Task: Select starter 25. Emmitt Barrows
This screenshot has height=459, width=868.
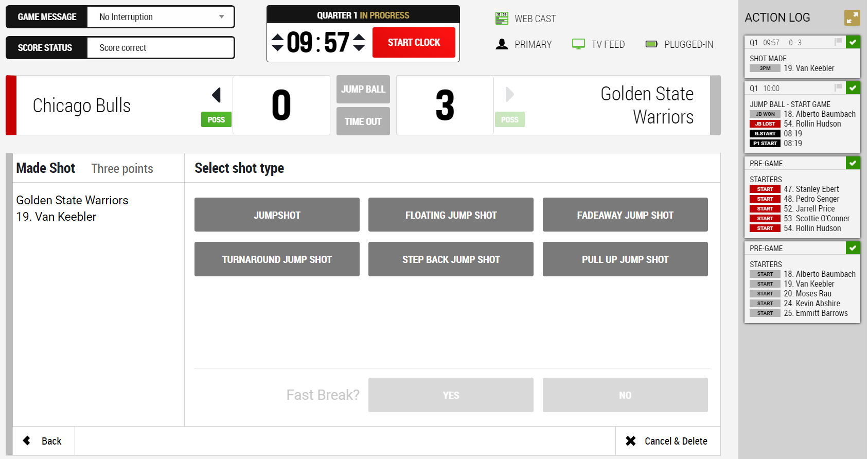Action: pos(799,313)
